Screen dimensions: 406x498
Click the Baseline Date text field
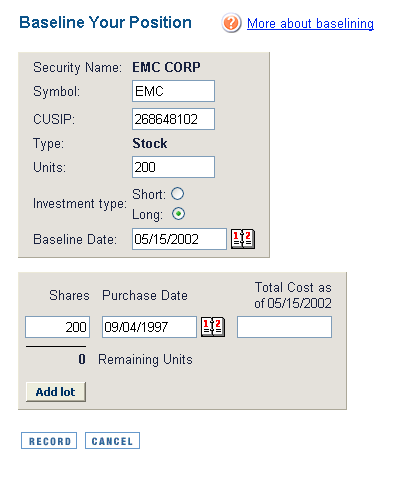click(x=179, y=239)
